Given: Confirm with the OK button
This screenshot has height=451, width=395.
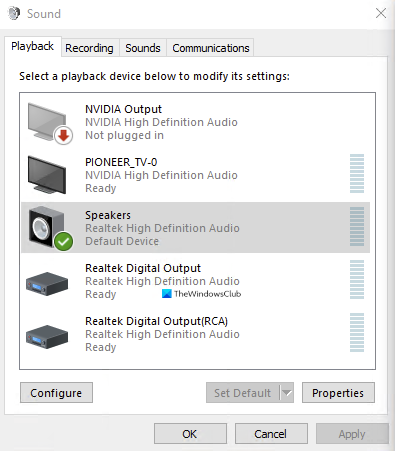Looking at the screenshot, I should coord(190,434).
